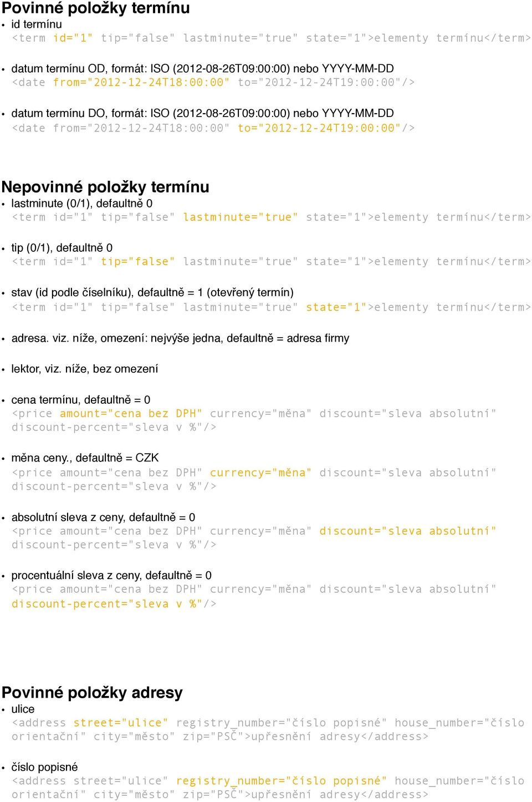Click the "číslo popisné" bullet label

click(44, 767)
